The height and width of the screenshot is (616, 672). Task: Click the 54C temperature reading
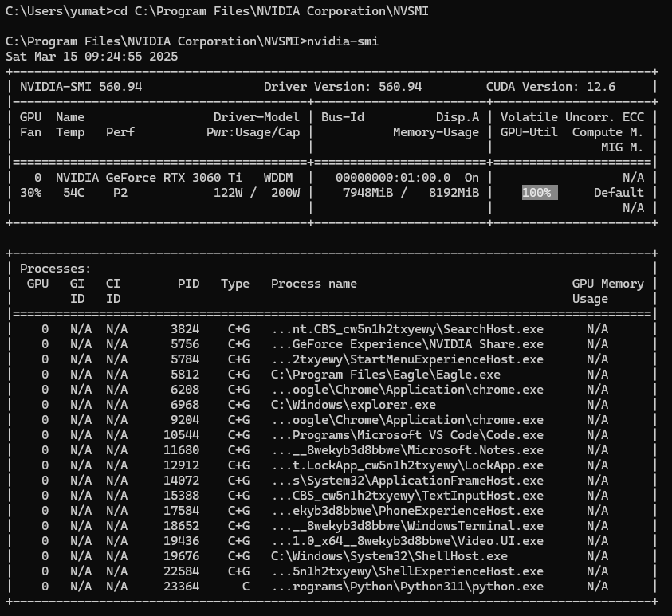(x=73, y=193)
